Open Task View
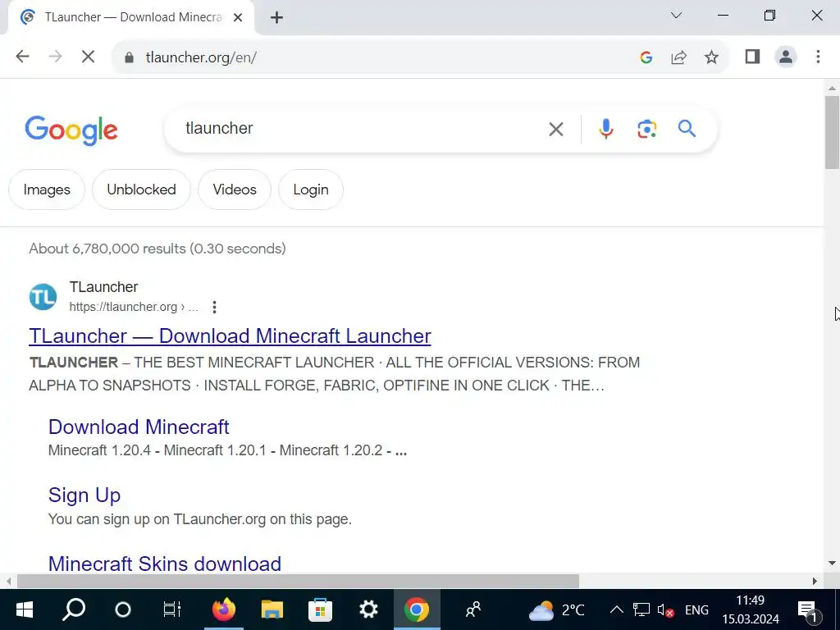 [x=172, y=609]
